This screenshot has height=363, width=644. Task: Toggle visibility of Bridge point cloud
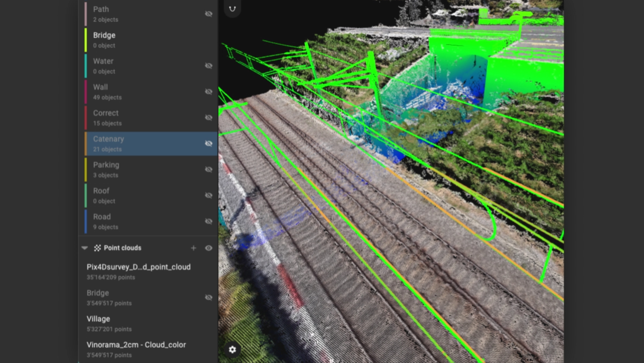(x=208, y=297)
